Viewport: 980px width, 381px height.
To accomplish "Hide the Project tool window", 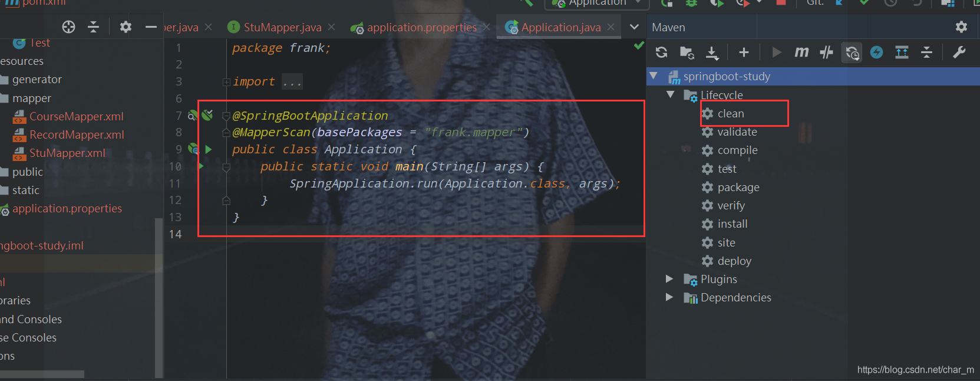I will pyautogui.click(x=151, y=27).
